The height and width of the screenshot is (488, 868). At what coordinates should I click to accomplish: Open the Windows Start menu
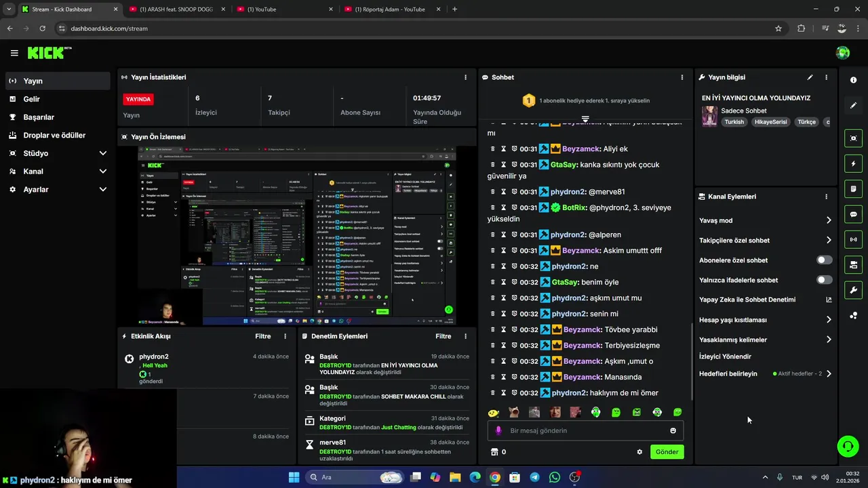[294, 477]
